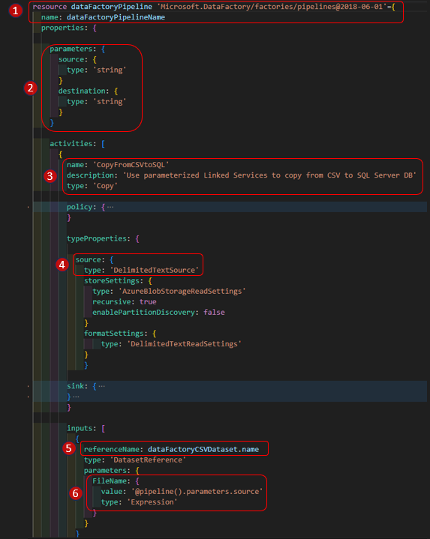Expand the folded 'sink: {' block ellipsis
This screenshot has height=539, width=430.
[x=102, y=386]
